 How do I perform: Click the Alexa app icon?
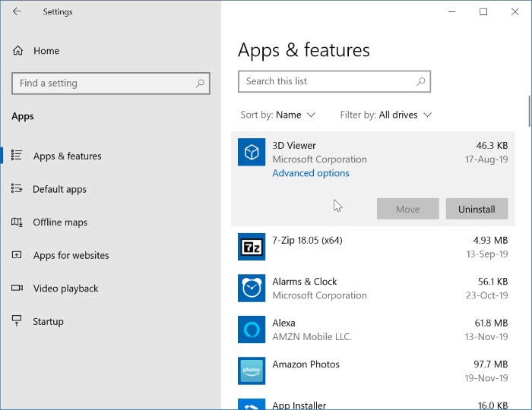(x=252, y=330)
